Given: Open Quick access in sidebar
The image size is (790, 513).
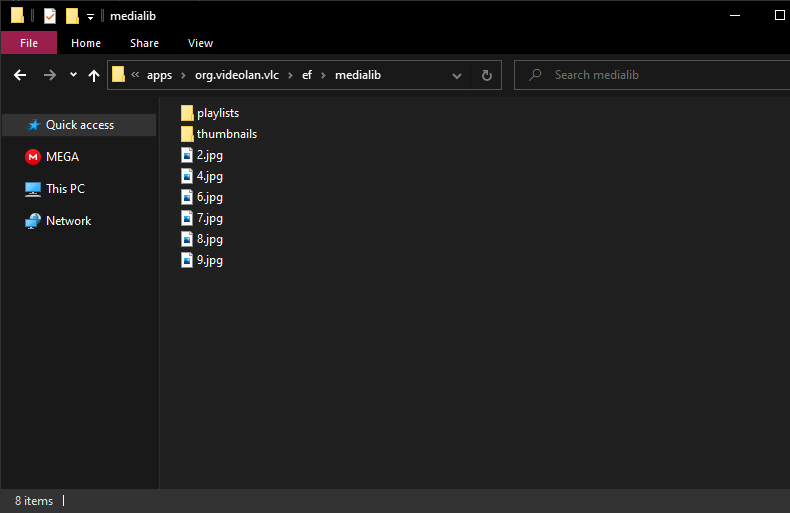Looking at the screenshot, I should tap(79, 125).
